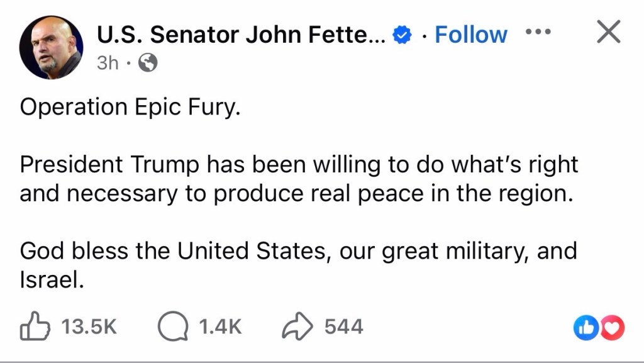This screenshot has width=644, height=363.
Task: View the 544 shares count
Action: 343,327
